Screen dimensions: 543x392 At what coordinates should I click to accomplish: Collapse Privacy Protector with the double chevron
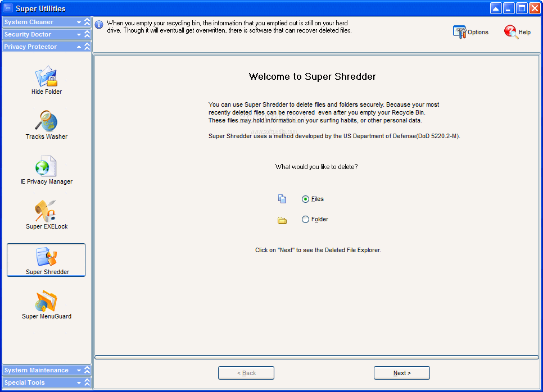[87, 47]
